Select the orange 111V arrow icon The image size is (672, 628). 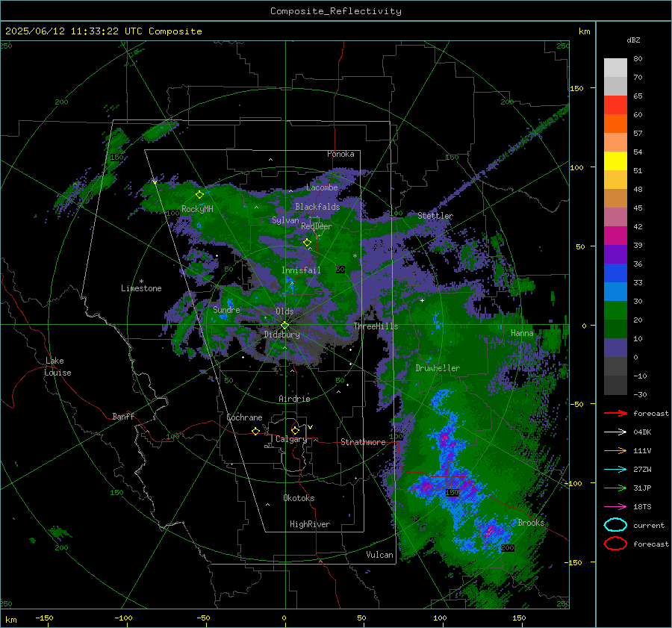[x=615, y=450]
